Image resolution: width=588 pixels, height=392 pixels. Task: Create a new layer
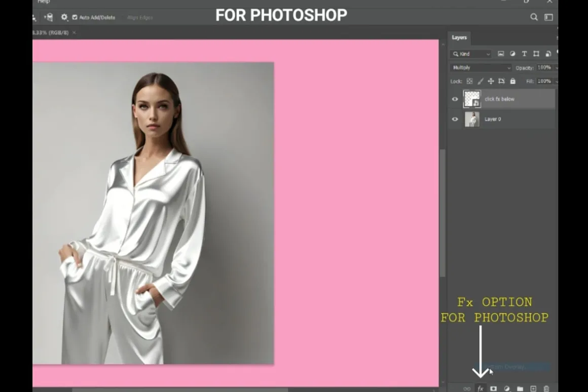coord(533,388)
